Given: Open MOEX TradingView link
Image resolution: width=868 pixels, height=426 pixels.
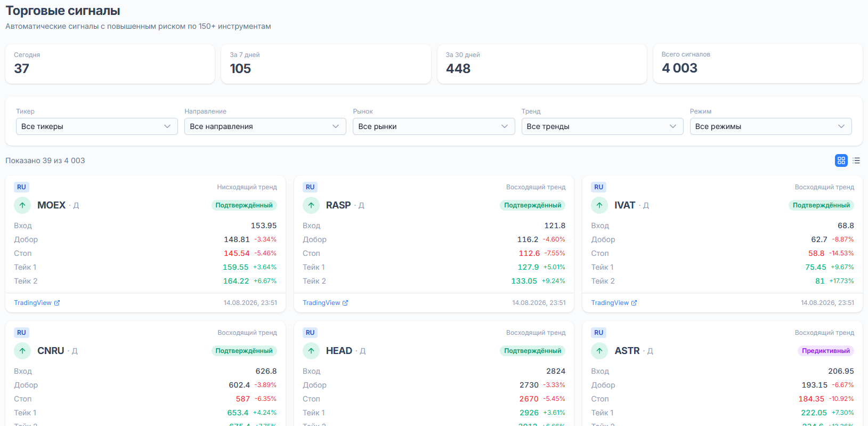Looking at the screenshot, I should [37, 303].
